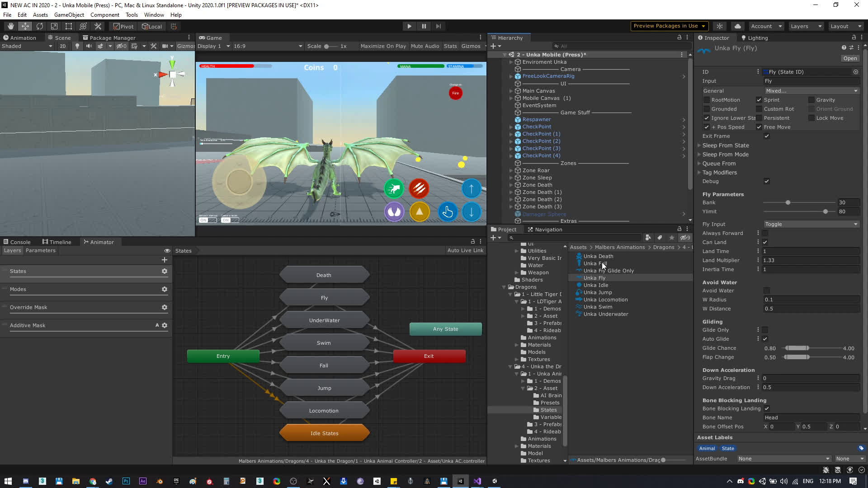868x488 pixels.
Task: Open the General Mixed dropdown
Action: tap(811, 90)
